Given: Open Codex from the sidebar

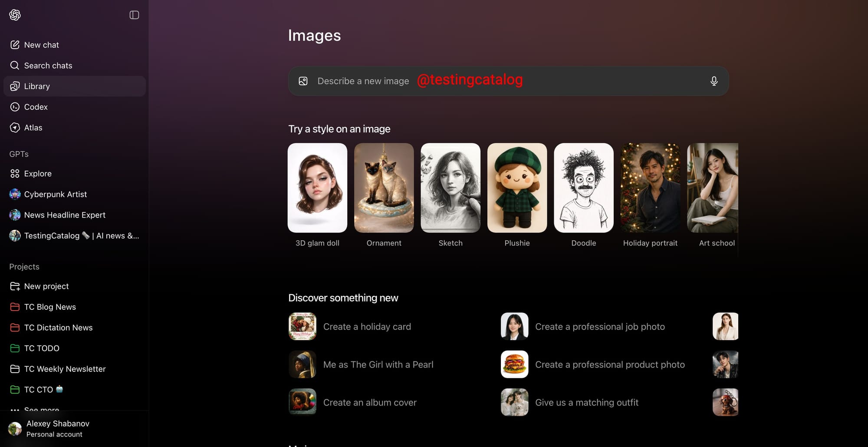Looking at the screenshot, I should tap(36, 107).
